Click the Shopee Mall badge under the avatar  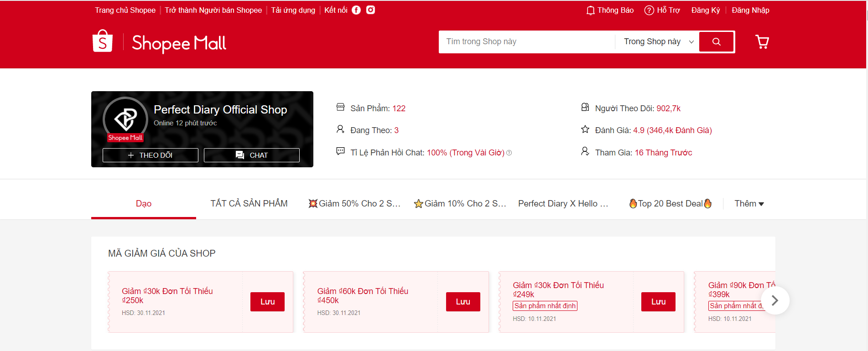coord(125,138)
